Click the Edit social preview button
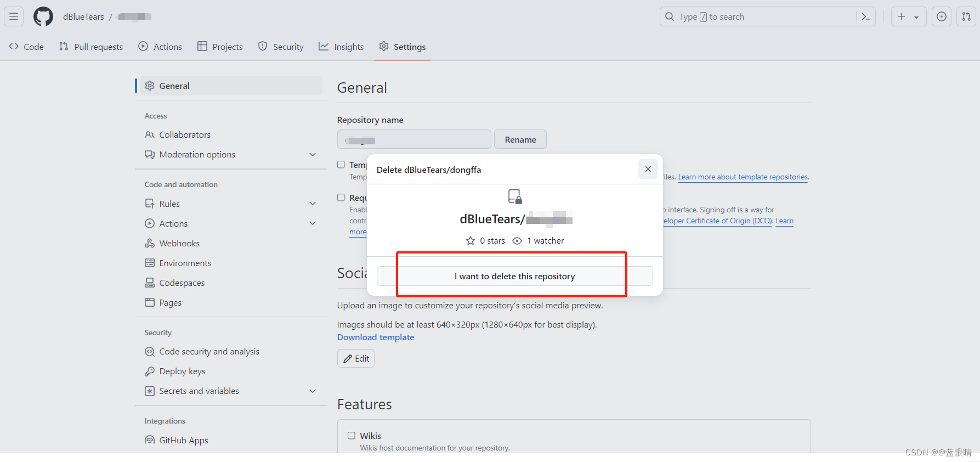Screen dimensions: 980x462 (356, 358)
